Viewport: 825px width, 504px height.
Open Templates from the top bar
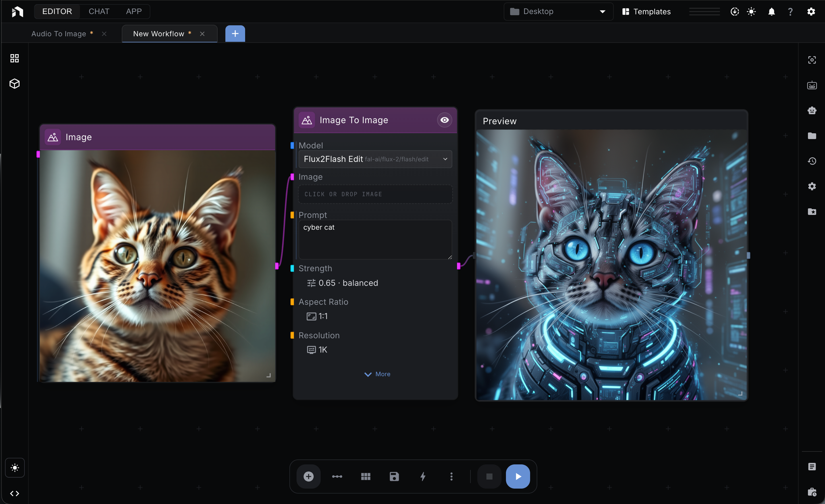pyautogui.click(x=647, y=11)
